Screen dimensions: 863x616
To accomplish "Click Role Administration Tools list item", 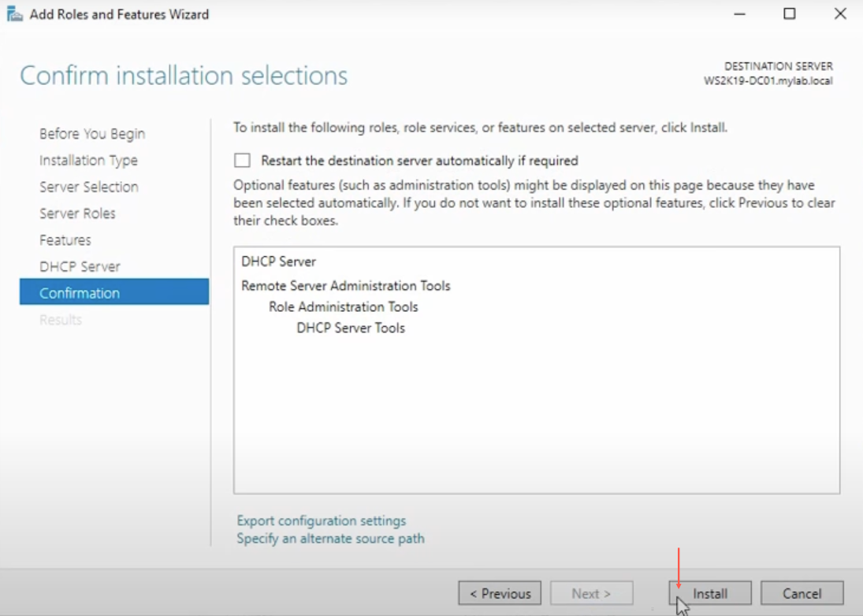I will coord(344,307).
